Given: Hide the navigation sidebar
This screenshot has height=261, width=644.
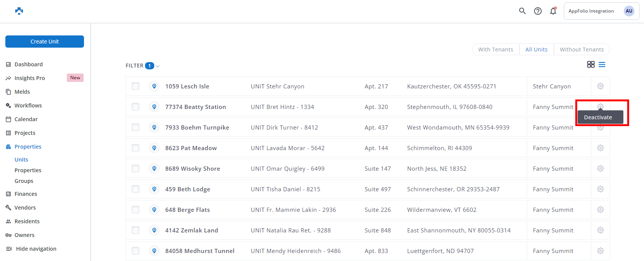Looking at the screenshot, I should coord(31,249).
